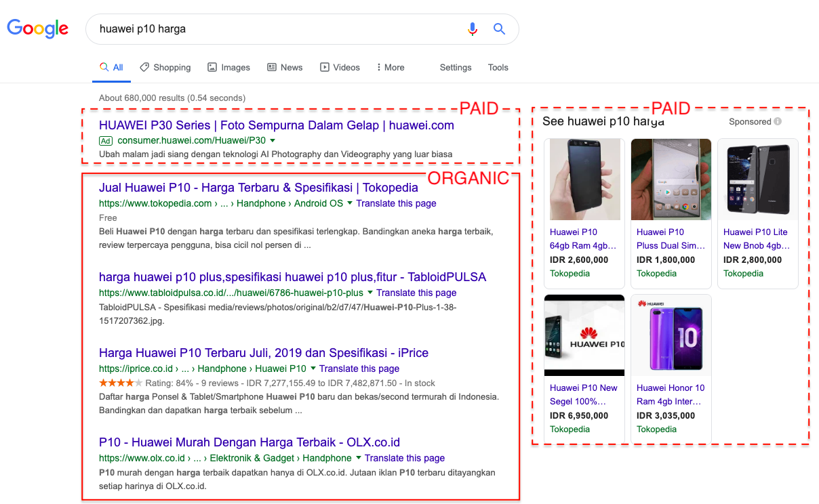Switch to the Shopping tab

point(165,68)
